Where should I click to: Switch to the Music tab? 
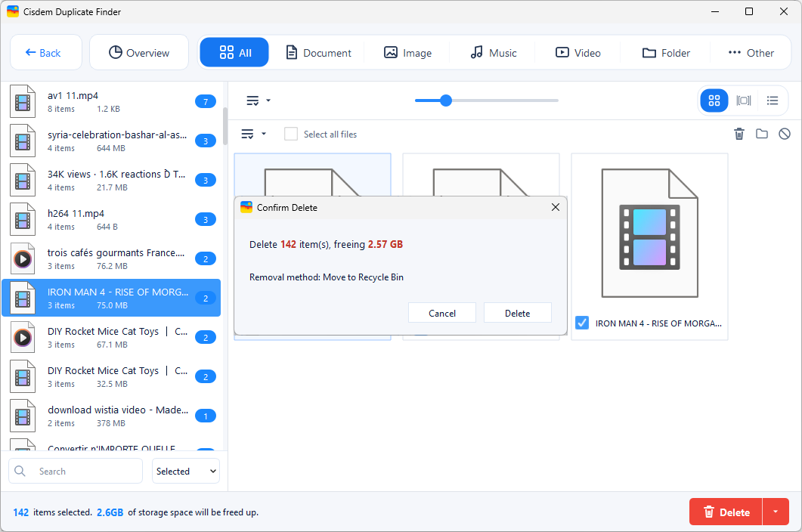point(494,53)
